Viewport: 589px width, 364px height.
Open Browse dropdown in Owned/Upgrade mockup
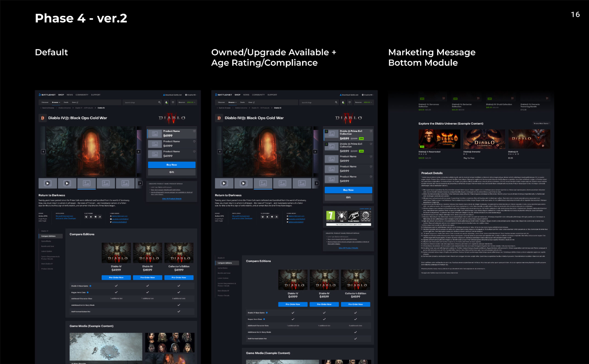click(x=233, y=102)
